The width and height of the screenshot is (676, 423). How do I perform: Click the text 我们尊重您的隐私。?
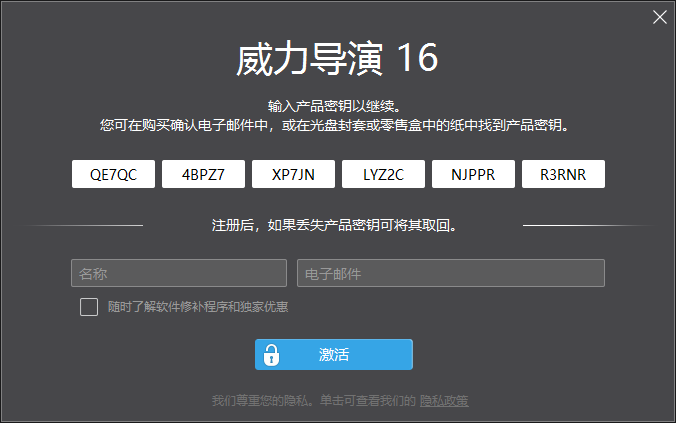coord(262,401)
